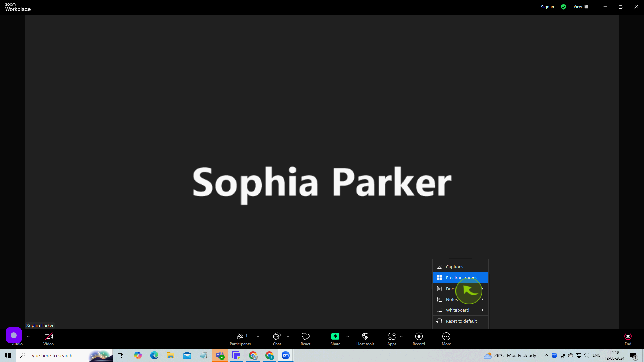Switch to Chrome window with S profile
Image resolution: width=644 pixels, height=362 pixels.
coord(269,355)
